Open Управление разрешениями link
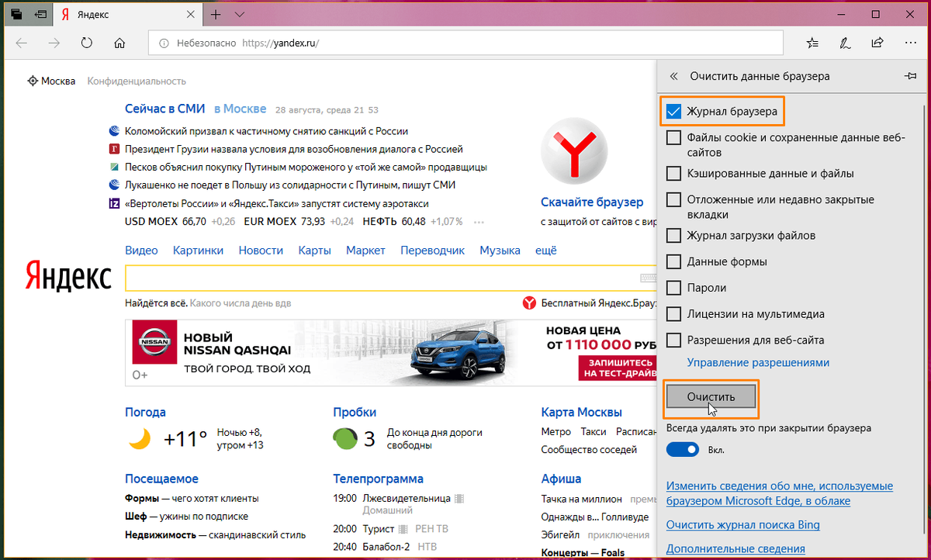The height and width of the screenshot is (560, 931). pos(758,363)
